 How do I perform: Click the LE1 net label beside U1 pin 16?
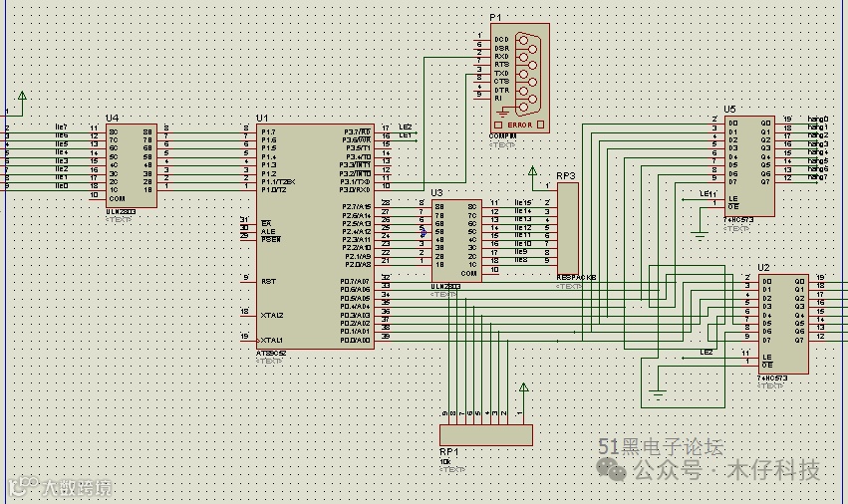pyautogui.click(x=406, y=135)
